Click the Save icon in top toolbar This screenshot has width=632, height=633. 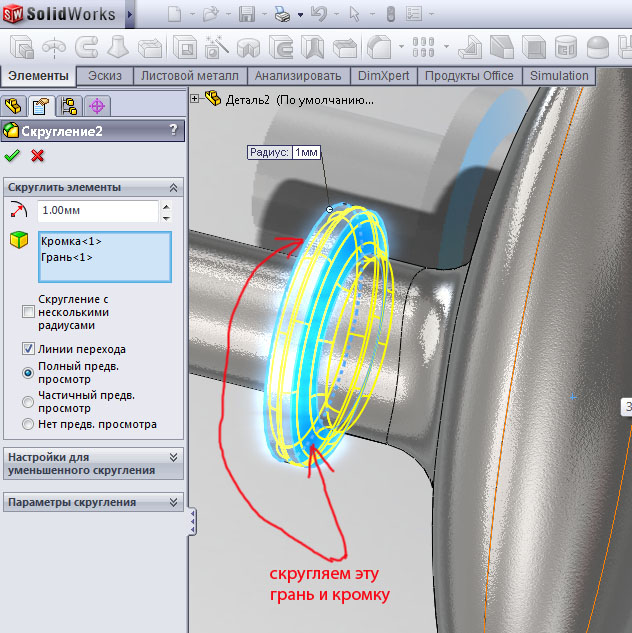pyautogui.click(x=246, y=14)
